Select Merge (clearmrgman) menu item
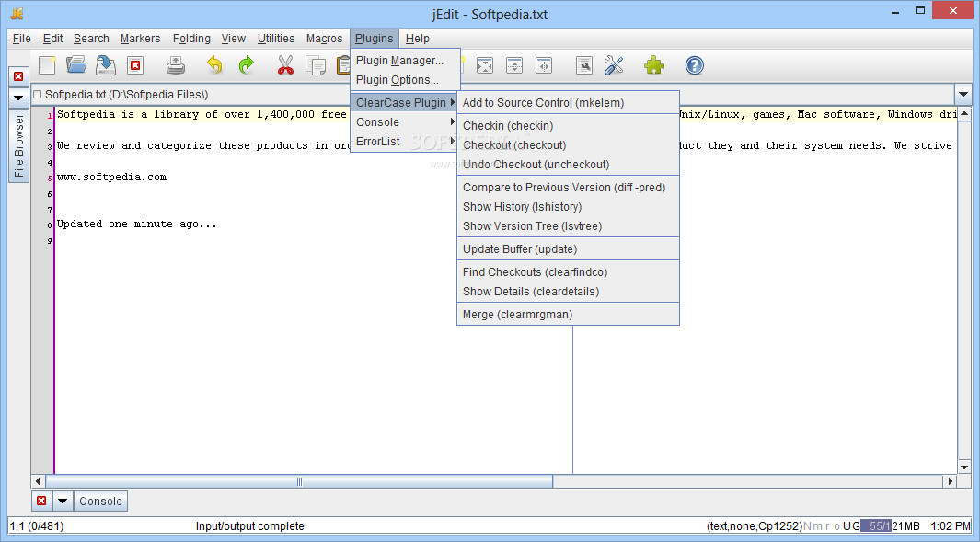 pyautogui.click(x=568, y=315)
